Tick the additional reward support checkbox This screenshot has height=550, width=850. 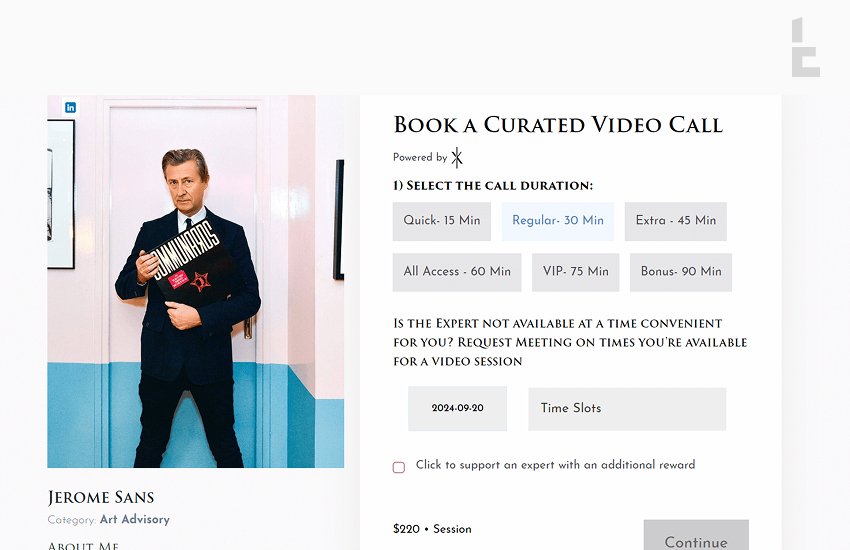[399, 467]
